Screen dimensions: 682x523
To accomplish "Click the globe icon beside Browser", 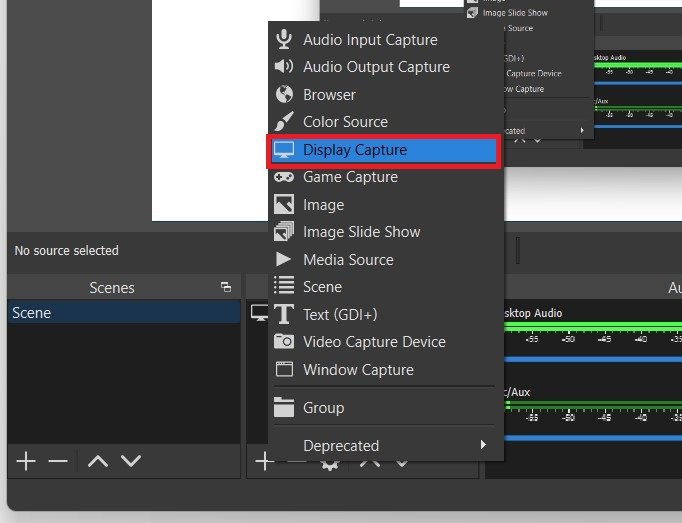I will (x=284, y=94).
